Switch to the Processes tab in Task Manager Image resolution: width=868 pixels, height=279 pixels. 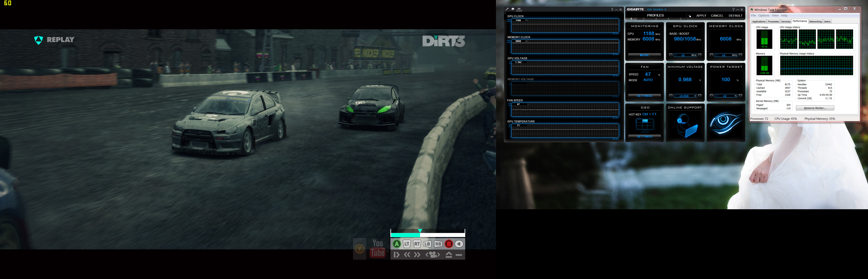[773, 21]
